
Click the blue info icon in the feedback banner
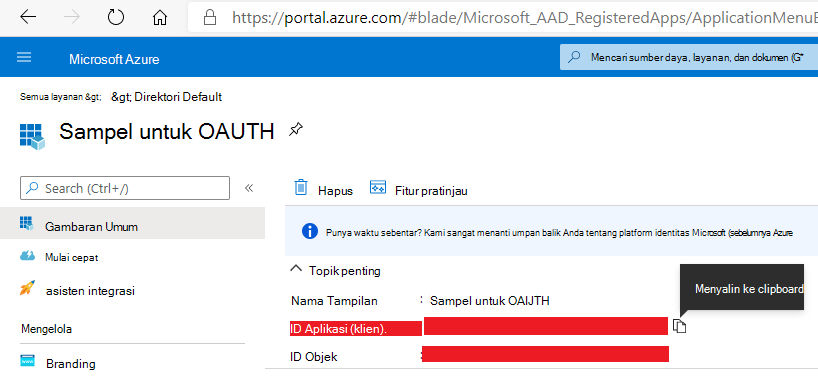pyautogui.click(x=310, y=231)
